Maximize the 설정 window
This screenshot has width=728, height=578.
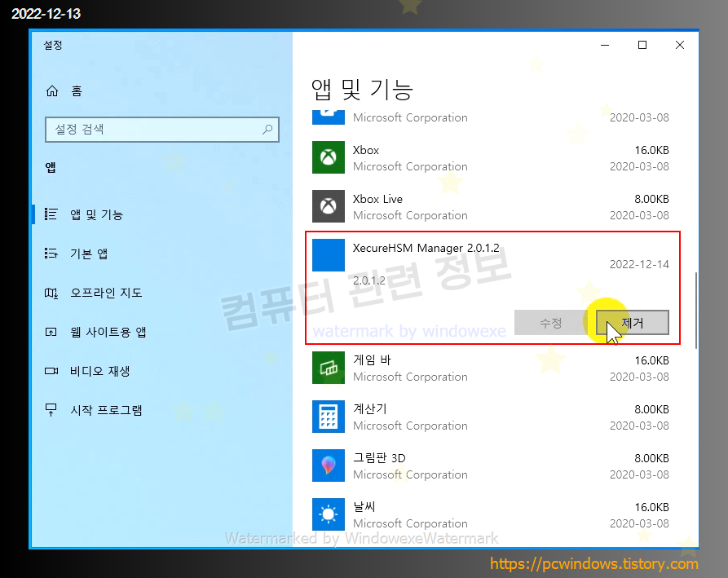(642, 45)
